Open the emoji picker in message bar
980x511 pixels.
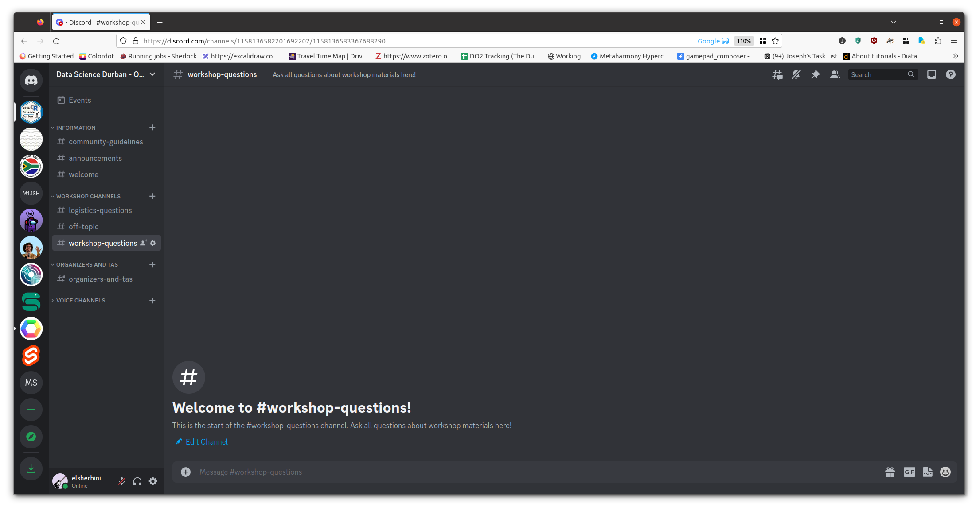(x=945, y=472)
